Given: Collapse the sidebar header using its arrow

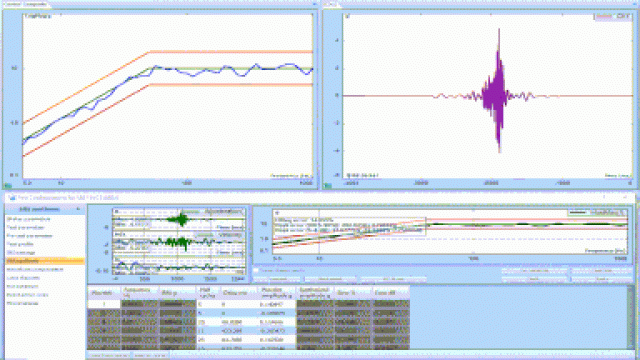Looking at the screenshot, I should pos(78,209).
